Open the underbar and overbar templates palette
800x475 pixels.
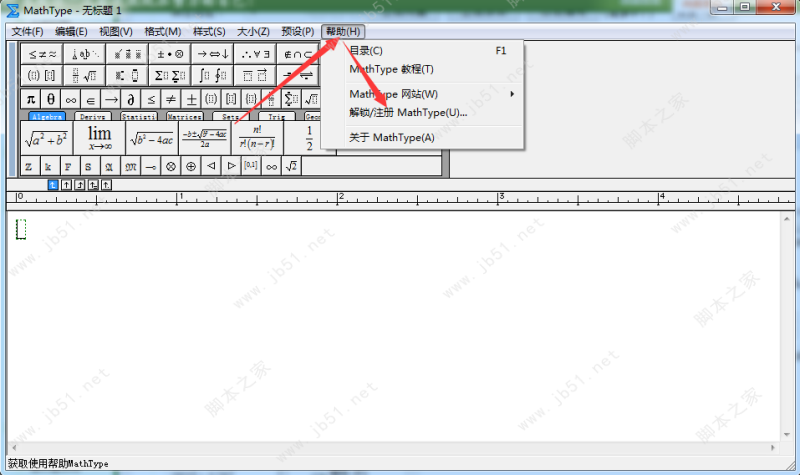point(255,76)
